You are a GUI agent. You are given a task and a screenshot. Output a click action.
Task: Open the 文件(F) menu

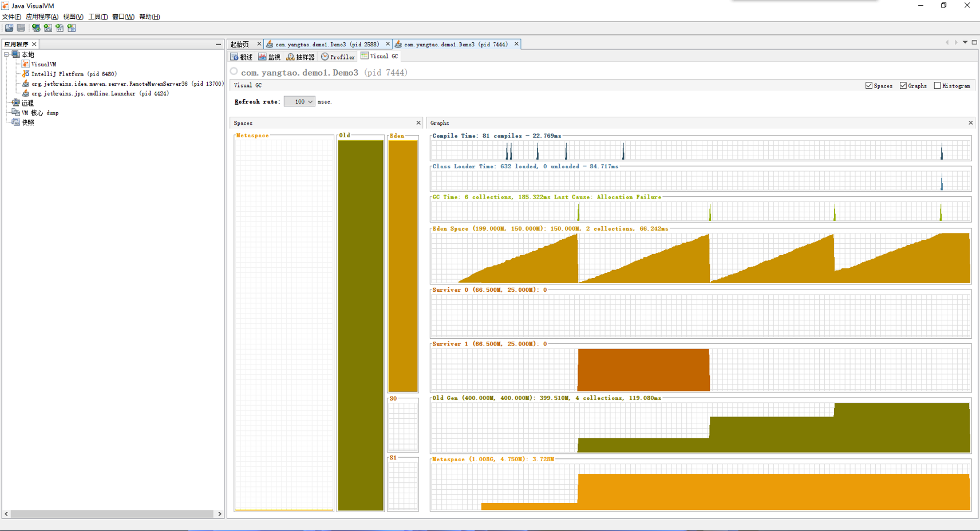(x=11, y=17)
